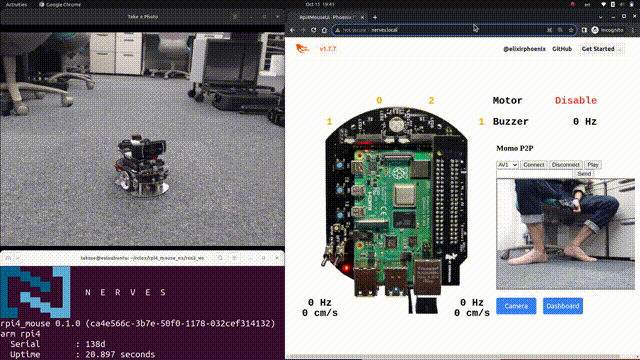Click the Disconnect button

[565, 165]
